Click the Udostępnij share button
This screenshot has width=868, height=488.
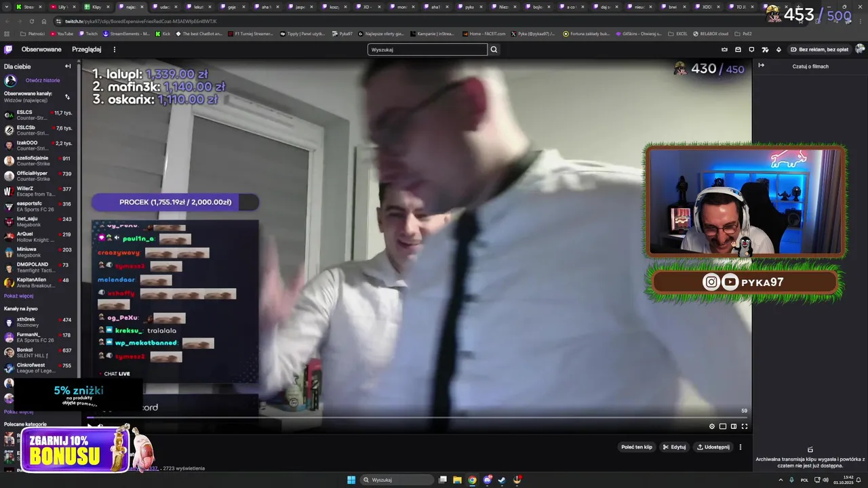[713, 447]
